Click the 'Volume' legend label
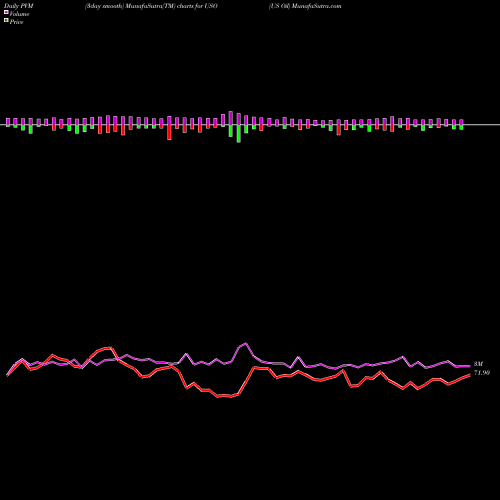Screen dimensions: 500x500 coord(19,14)
